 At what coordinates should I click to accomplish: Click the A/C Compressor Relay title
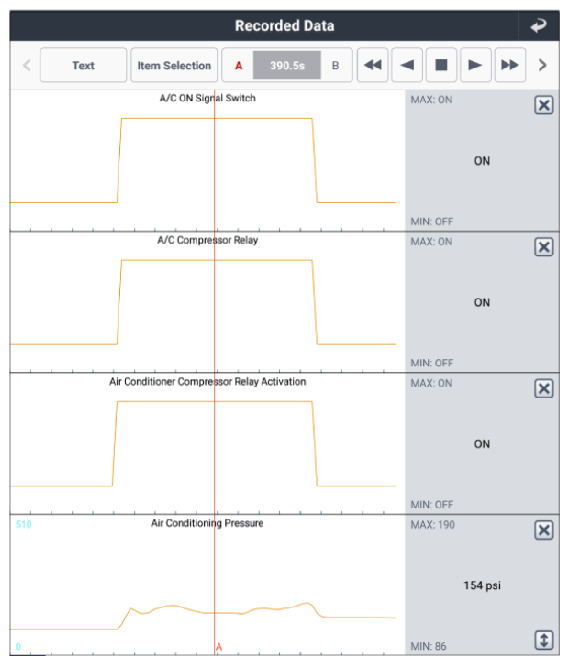coord(208,240)
